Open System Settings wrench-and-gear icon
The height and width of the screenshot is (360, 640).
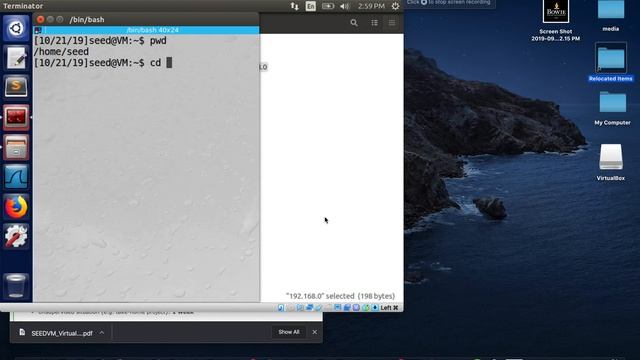click(16, 236)
